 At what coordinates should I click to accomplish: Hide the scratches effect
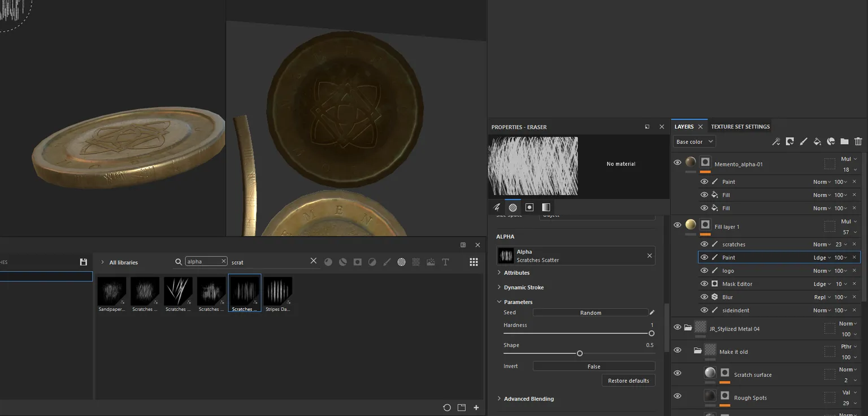click(704, 244)
